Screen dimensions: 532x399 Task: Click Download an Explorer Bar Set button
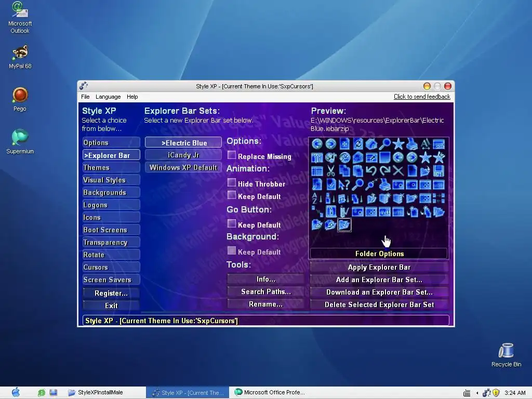coord(379,292)
